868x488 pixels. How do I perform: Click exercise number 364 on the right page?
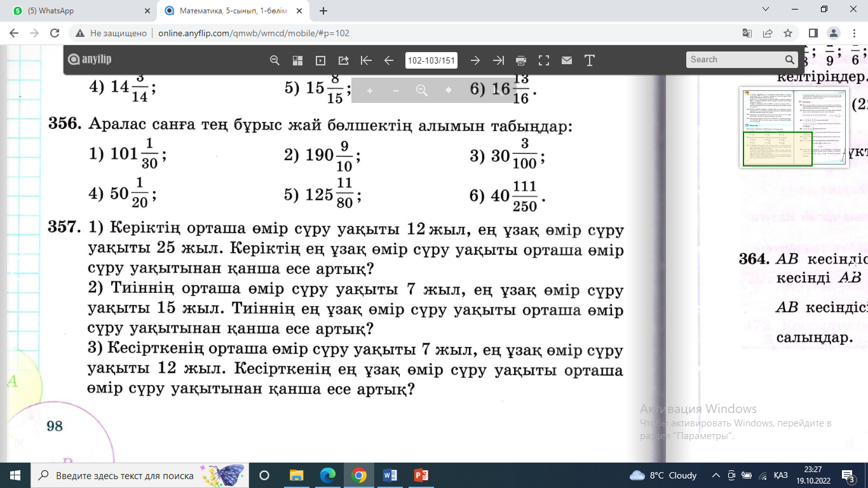click(x=754, y=260)
